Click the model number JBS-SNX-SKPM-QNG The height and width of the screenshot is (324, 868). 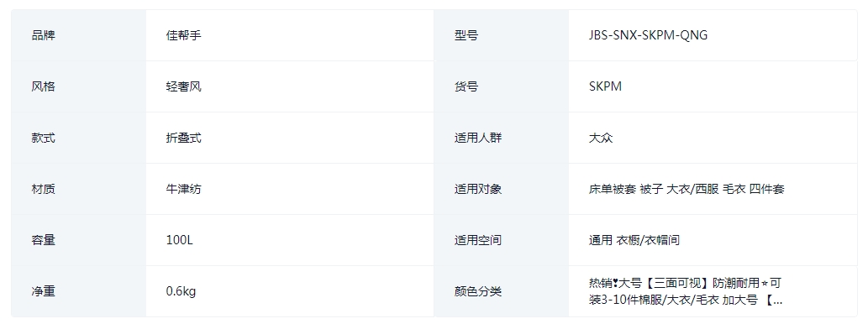point(648,35)
